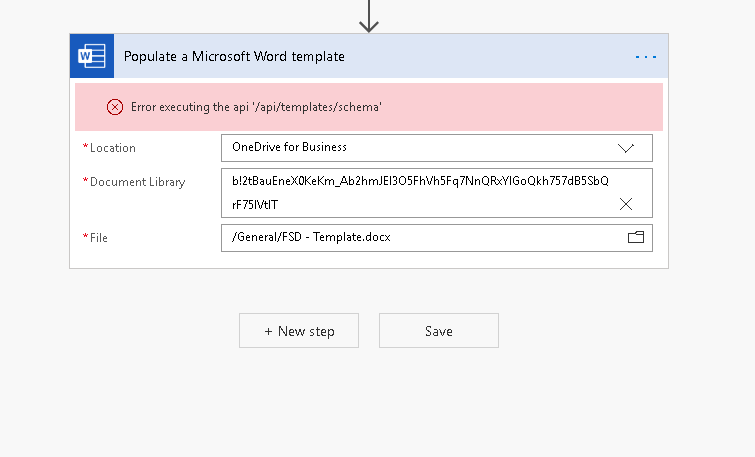Select the OneDrive for Business option text
The image size is (755, 457).
[x=289, y=147]
